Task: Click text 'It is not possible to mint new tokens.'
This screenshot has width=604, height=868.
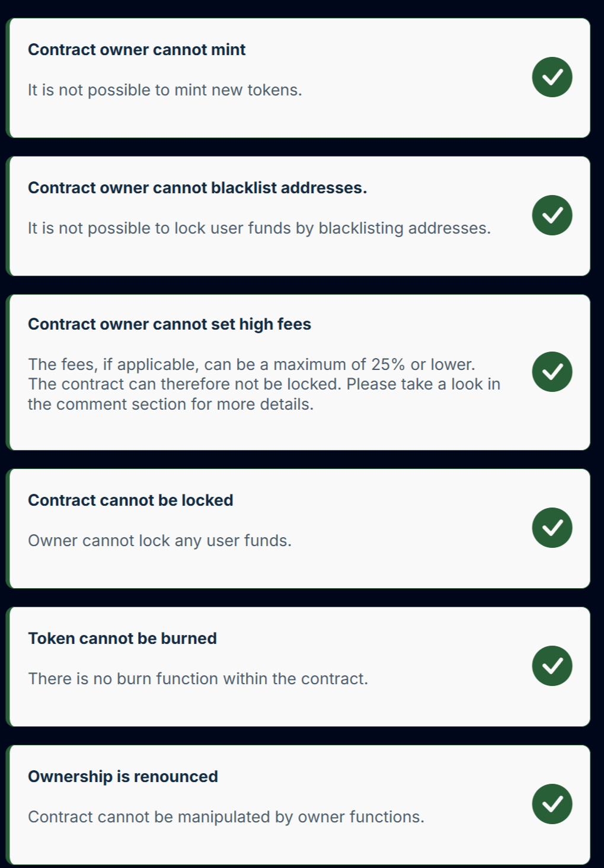Action: click(165, 90)
